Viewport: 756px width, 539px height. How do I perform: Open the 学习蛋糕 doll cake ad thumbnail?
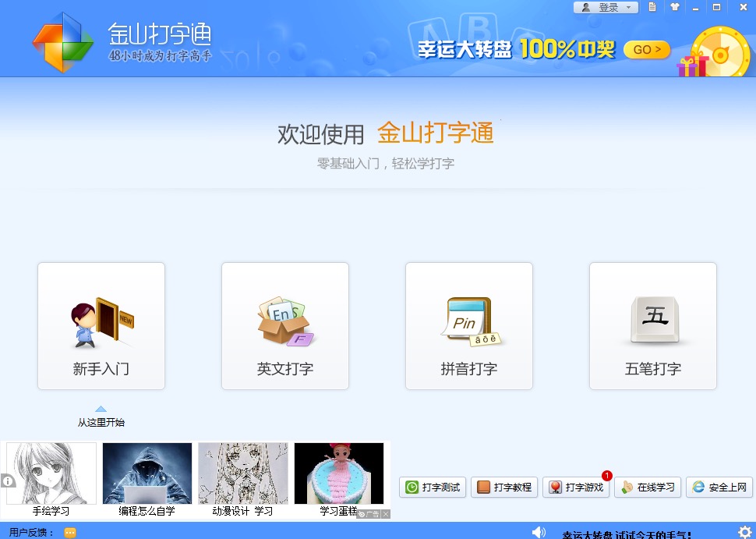click(x=339, y=473)
